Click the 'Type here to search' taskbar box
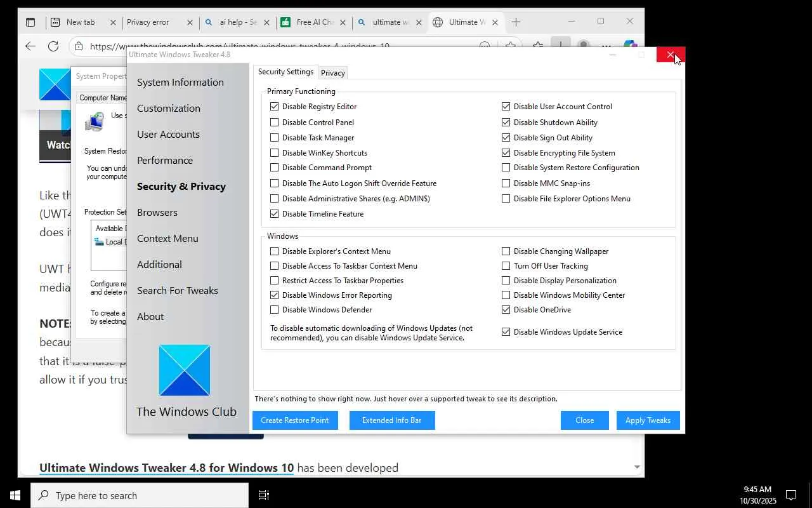The width and height of the screenshot is (812, 508). click(140, 495)
